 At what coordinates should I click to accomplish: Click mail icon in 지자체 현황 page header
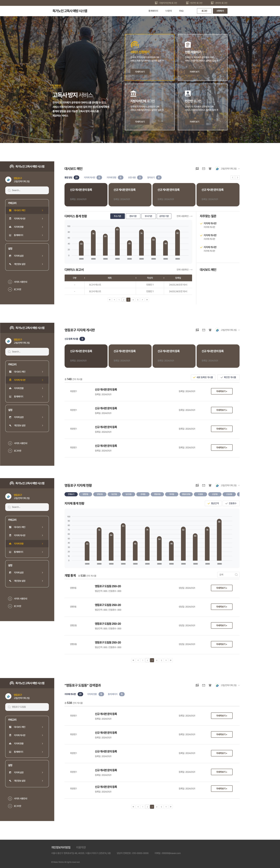click(x=204, y=486)
